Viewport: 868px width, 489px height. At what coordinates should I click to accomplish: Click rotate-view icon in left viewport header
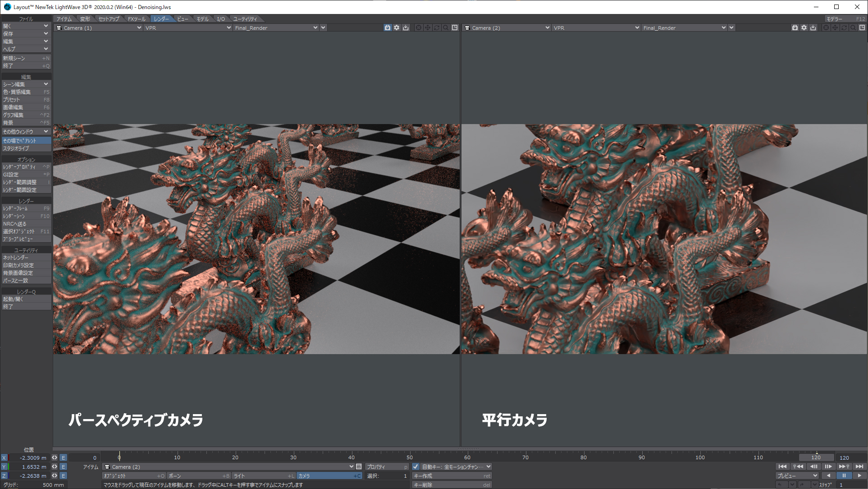437,28
